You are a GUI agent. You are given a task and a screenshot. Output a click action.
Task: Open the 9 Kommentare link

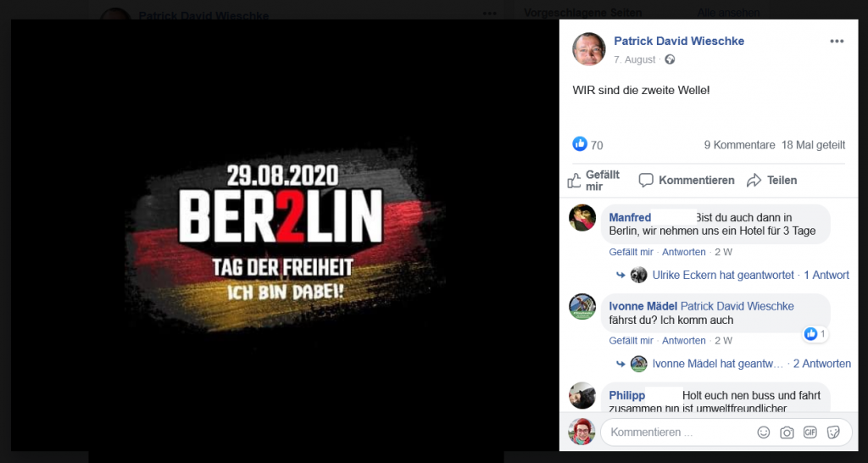click(739, 145)
